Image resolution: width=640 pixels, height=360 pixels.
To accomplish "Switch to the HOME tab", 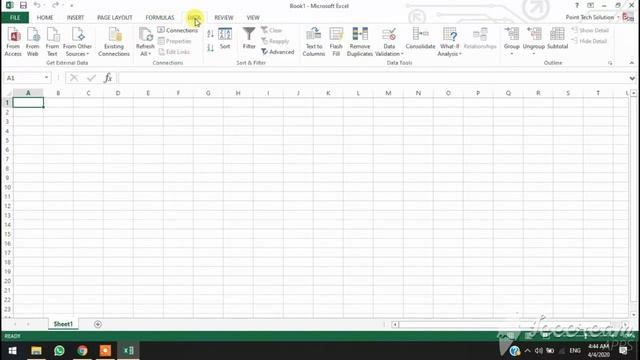I will click(45, 18).
